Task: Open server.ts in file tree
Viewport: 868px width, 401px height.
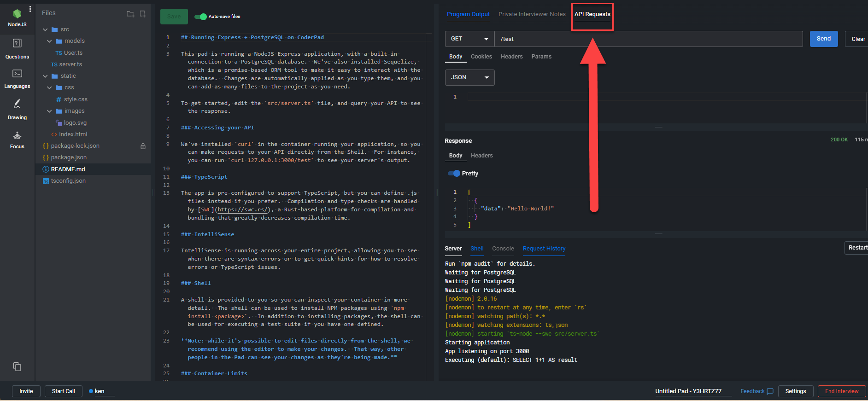Action: pyautogui.click(x=70, y=64)
